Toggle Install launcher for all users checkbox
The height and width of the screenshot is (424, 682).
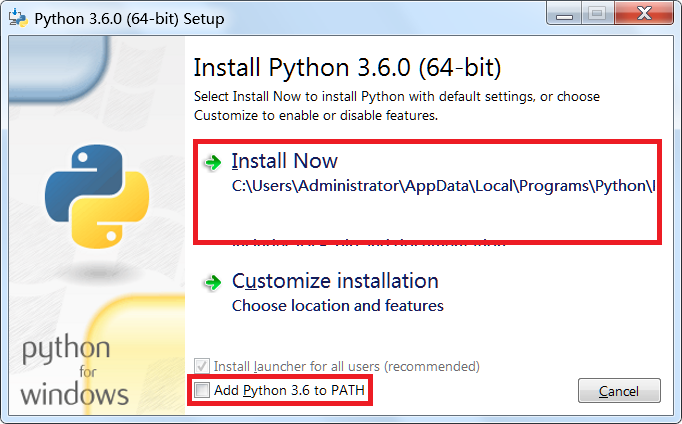202,366
